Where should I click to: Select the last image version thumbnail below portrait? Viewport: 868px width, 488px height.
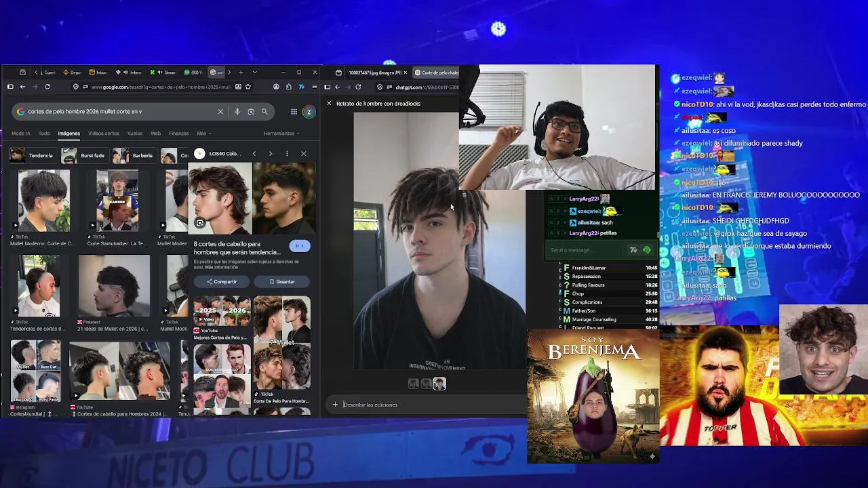(x=439, y=384)
